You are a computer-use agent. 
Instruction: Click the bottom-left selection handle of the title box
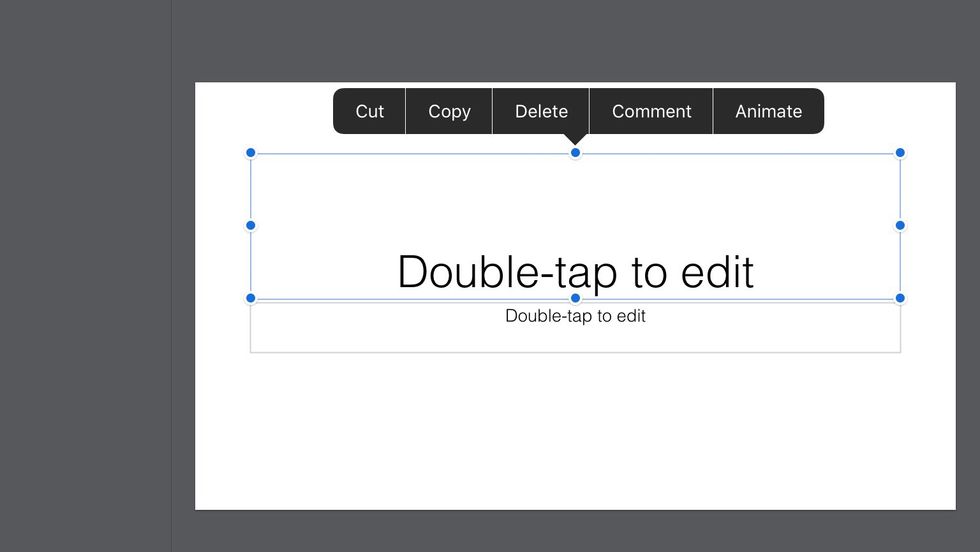(251, 298)
